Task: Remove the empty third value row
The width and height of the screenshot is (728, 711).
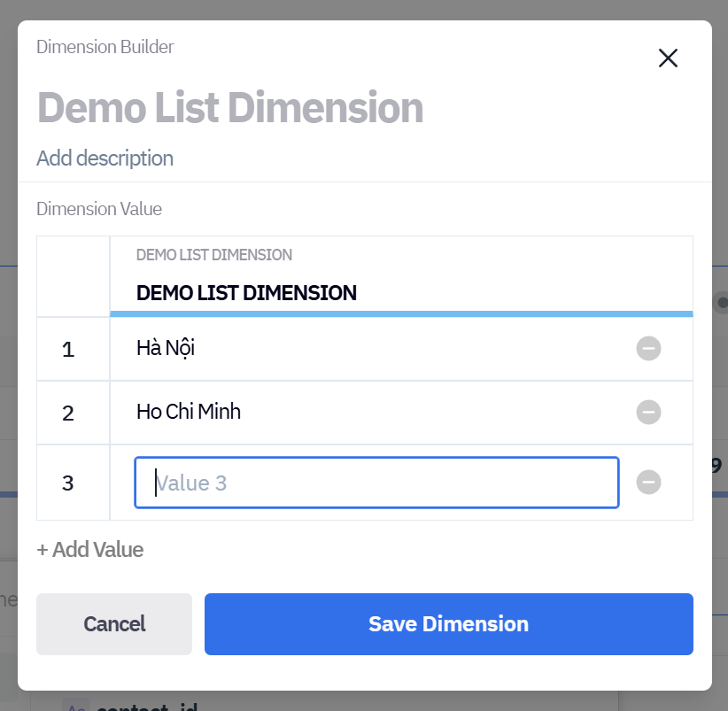Action: (x=648, y=483)
